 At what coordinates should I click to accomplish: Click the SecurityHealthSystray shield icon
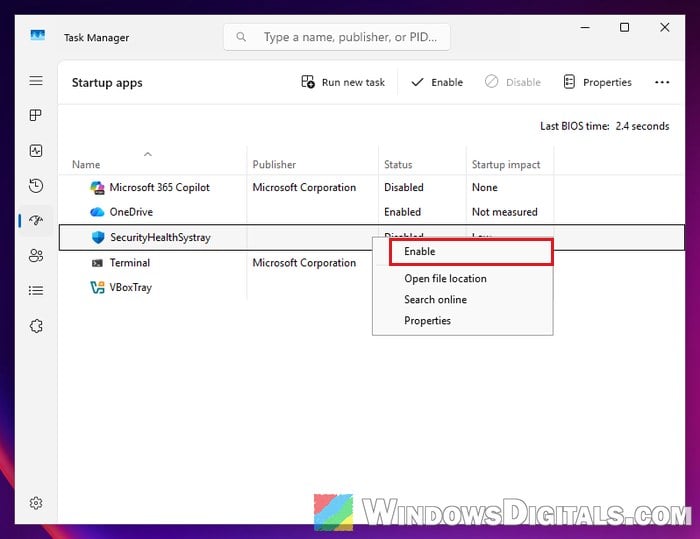pyautogui.click(x=98, y=237)
